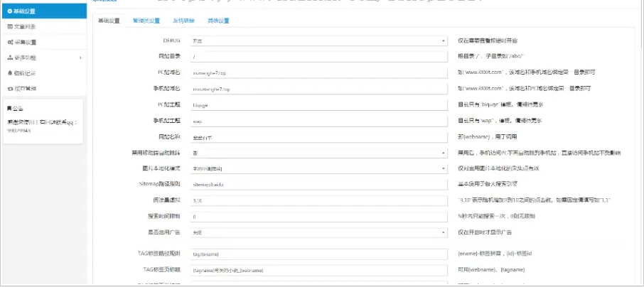Screen dimensions: 644x287
Task: Click the 网站目录 field label
Action: (170, 56)
